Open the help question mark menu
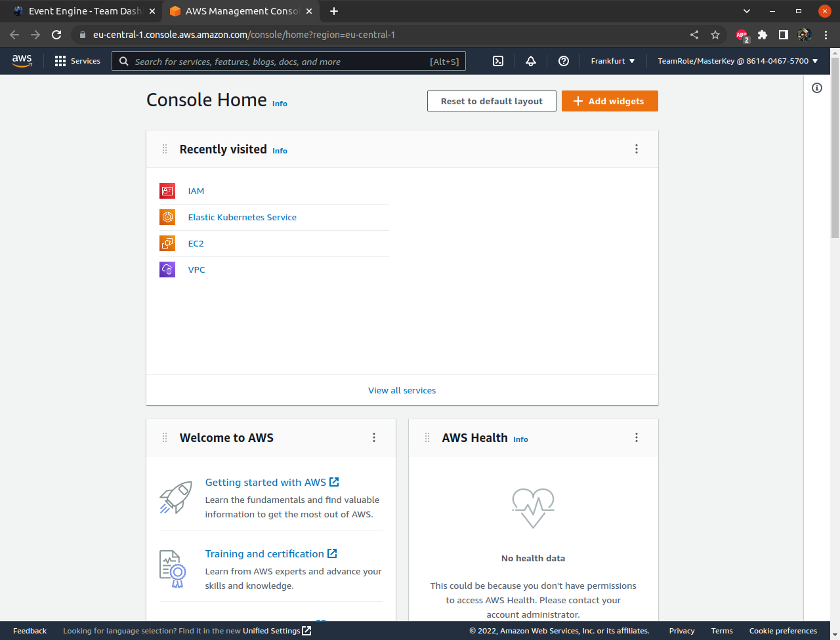Screen dimensions: 840x640 (564, 61)
